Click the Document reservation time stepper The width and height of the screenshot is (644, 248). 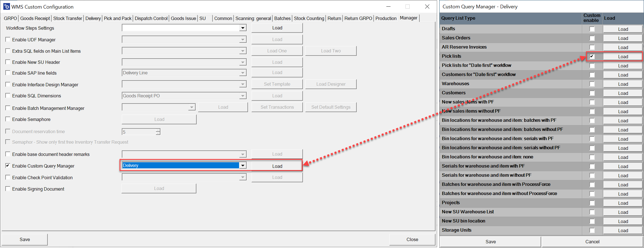158,131
